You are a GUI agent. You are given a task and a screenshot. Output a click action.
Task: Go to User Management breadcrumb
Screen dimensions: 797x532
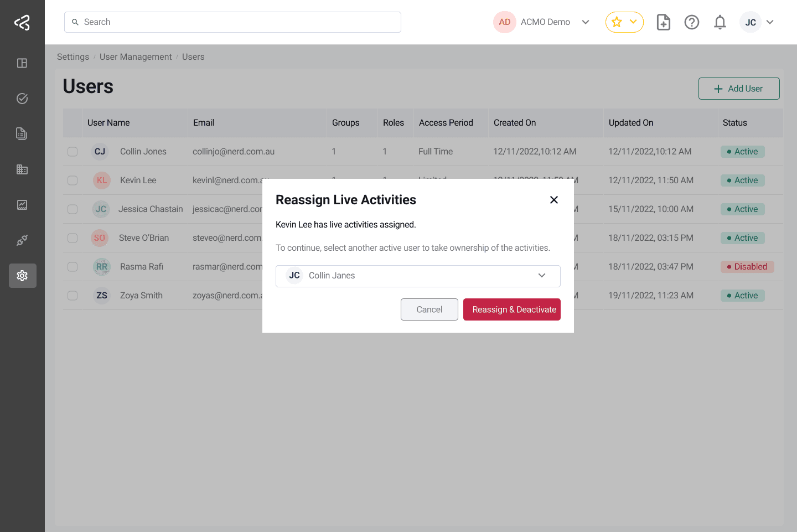click(136, 57)
